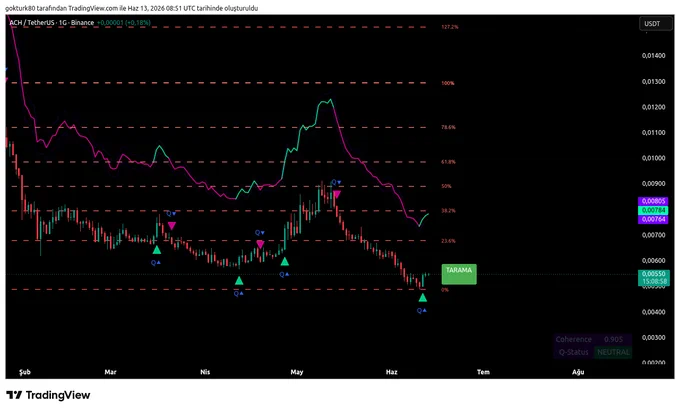Click the 0,01300 price axis label

point(654,82)
